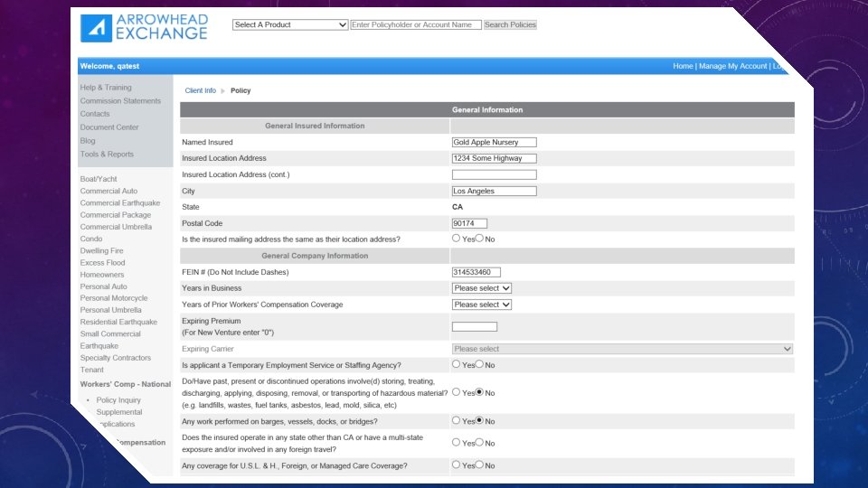Select Yes for mailing address same as location

coord(456,239)
